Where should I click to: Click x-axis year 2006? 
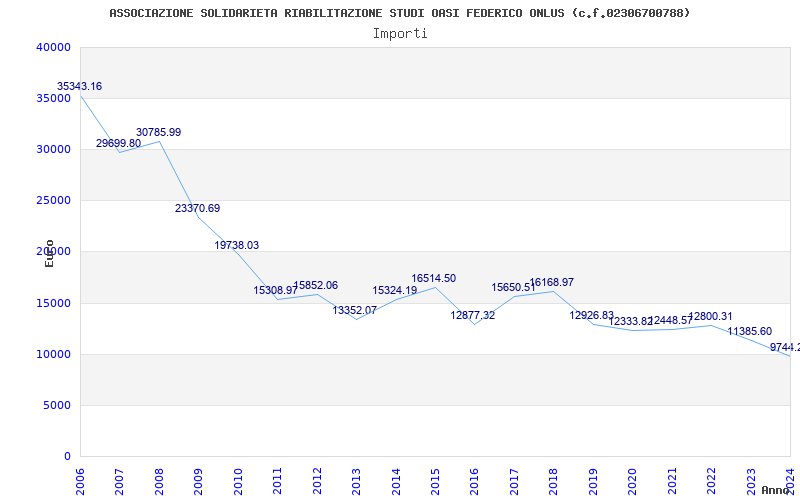[80, 481]
